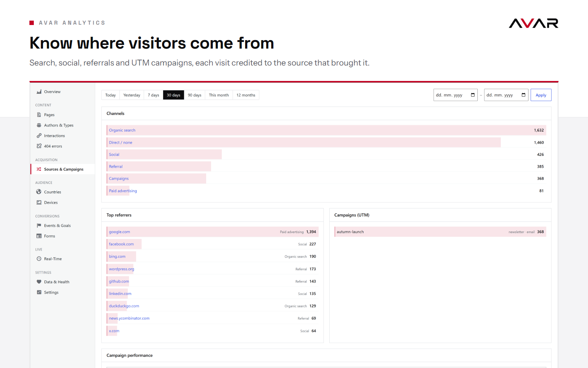Select the Today date range
Viewport: 588px width, 368px height.
(x=111, y=95)
